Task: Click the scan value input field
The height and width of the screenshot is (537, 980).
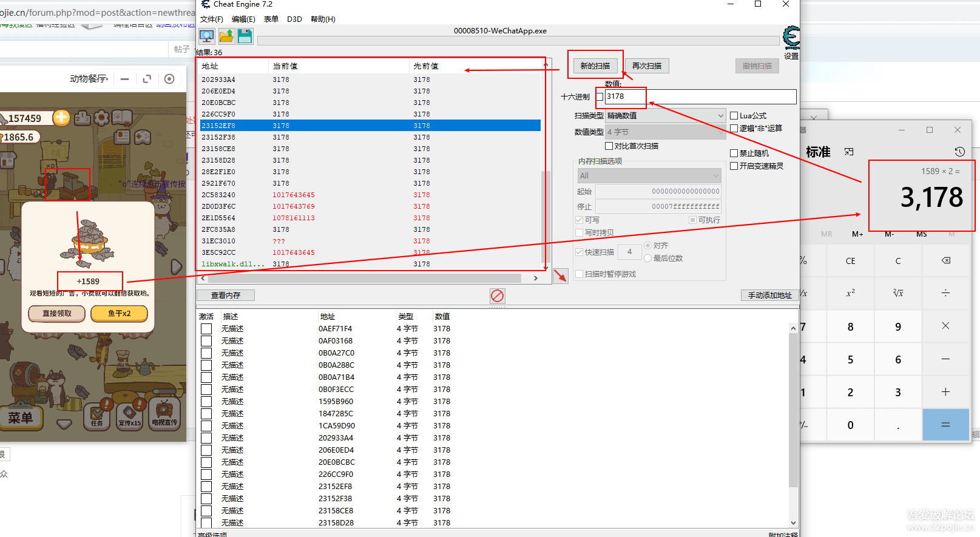Action: pyautogui.click(x=700, y=96)
